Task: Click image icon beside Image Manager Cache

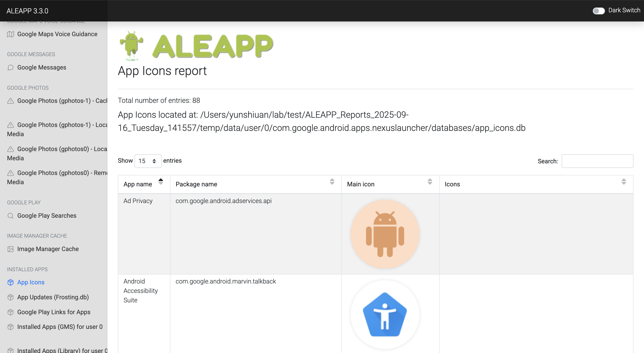Action: (11, 249)
